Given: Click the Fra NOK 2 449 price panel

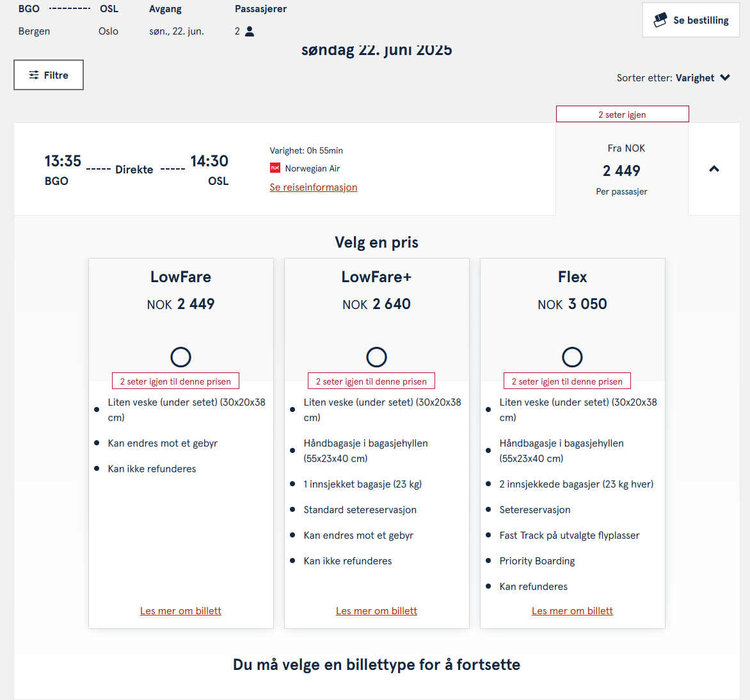Looking at the screenshot, I should [621, 170].
